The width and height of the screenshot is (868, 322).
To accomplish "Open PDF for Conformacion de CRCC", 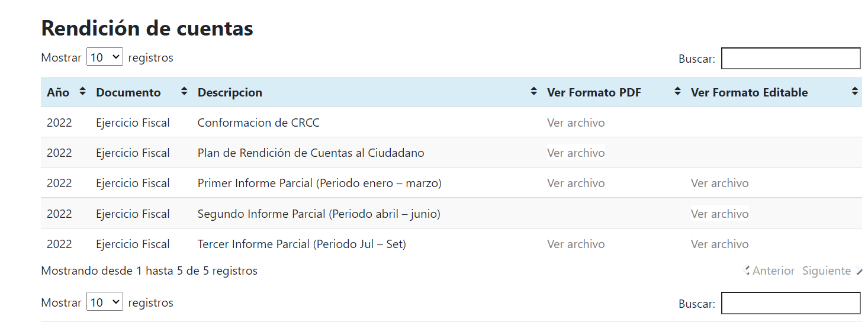I will 576,123.
